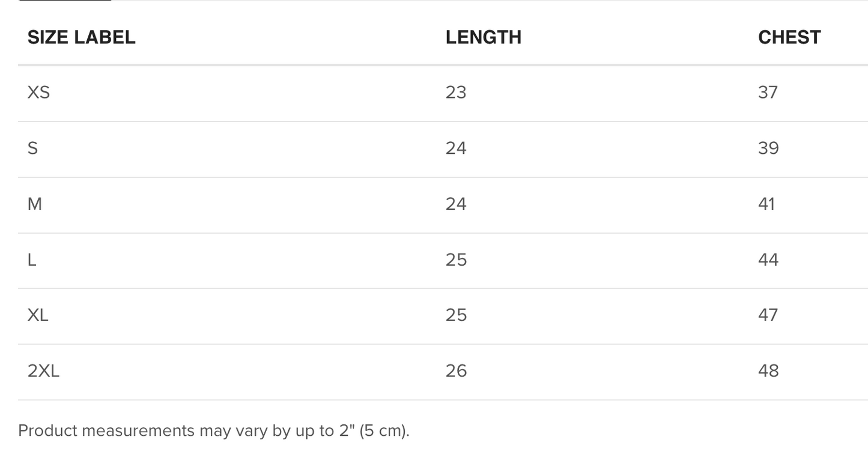Screen dimensions: 868x461
Task: Click the 2XL size label cell
Action: pos(43,371)
